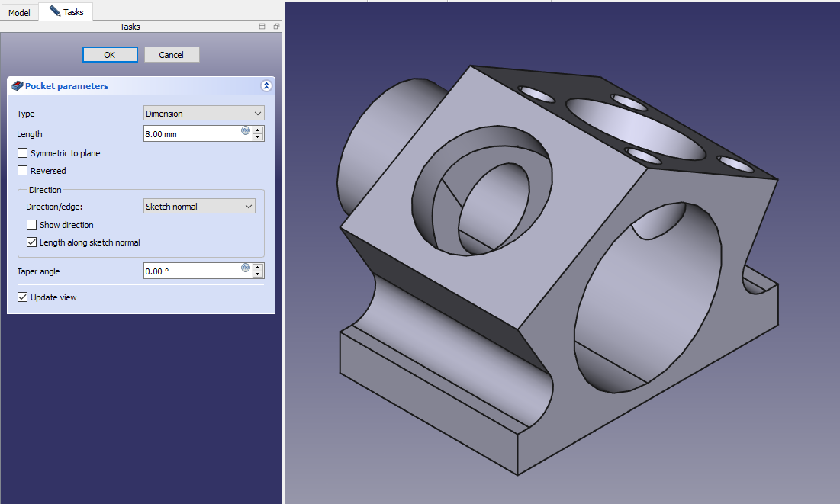Decrease Taper angle with the down arrow

coord(258,274)
